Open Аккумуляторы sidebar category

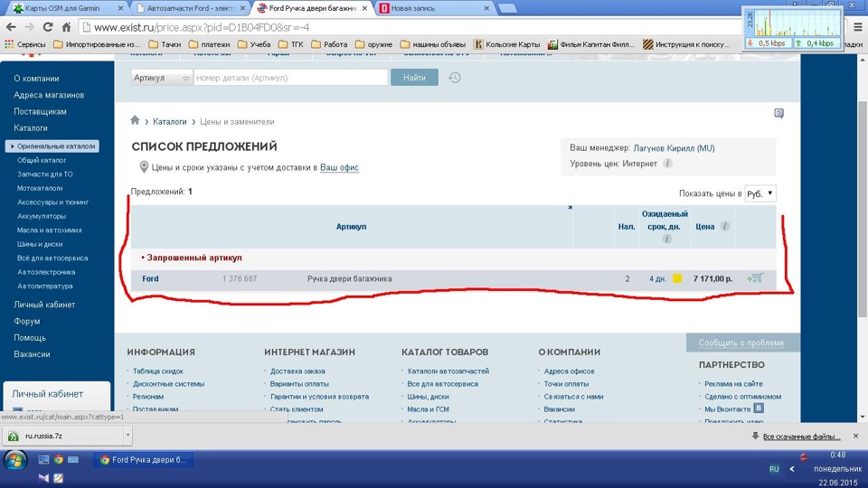[x=42, y=216]
